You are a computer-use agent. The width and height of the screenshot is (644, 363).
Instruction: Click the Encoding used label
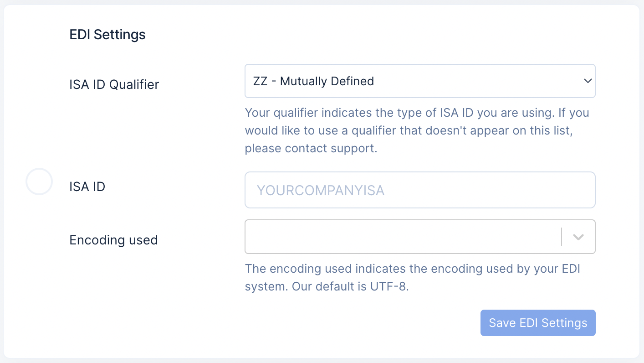pos(113,240)
